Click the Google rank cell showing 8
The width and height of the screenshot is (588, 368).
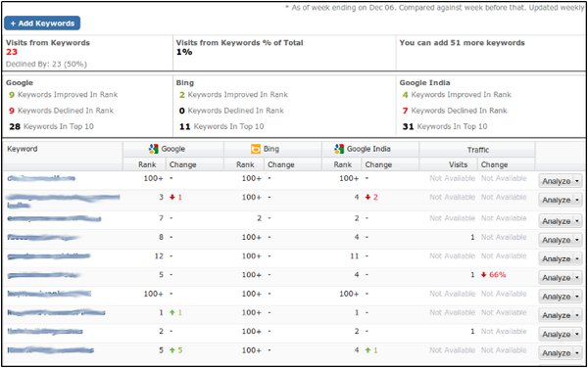(x=162, y=237)
